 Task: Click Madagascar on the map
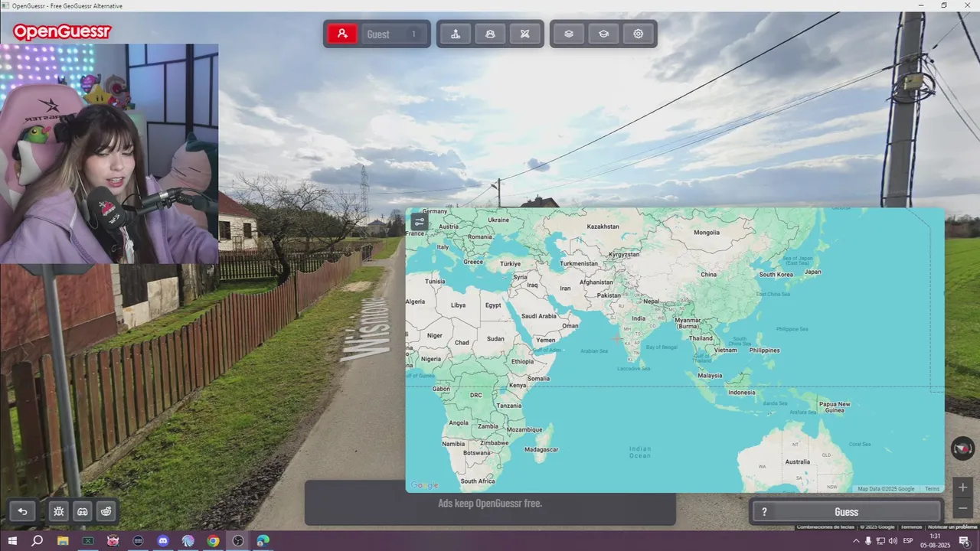[541, 449]
